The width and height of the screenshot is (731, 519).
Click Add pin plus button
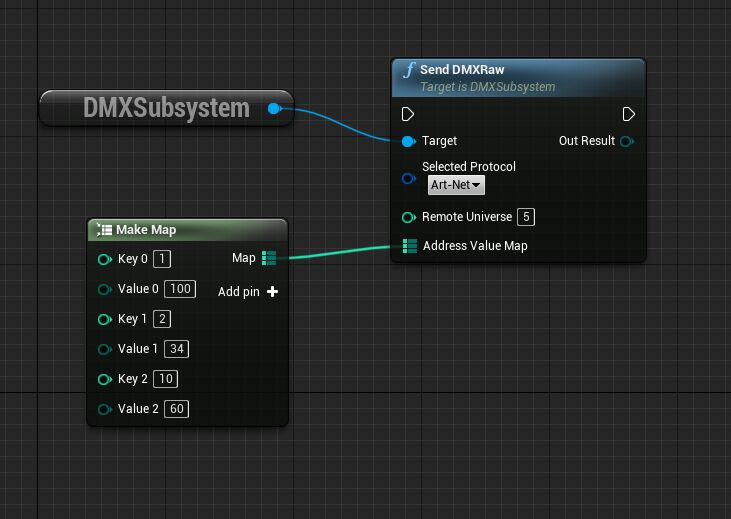tap(272, 292)
